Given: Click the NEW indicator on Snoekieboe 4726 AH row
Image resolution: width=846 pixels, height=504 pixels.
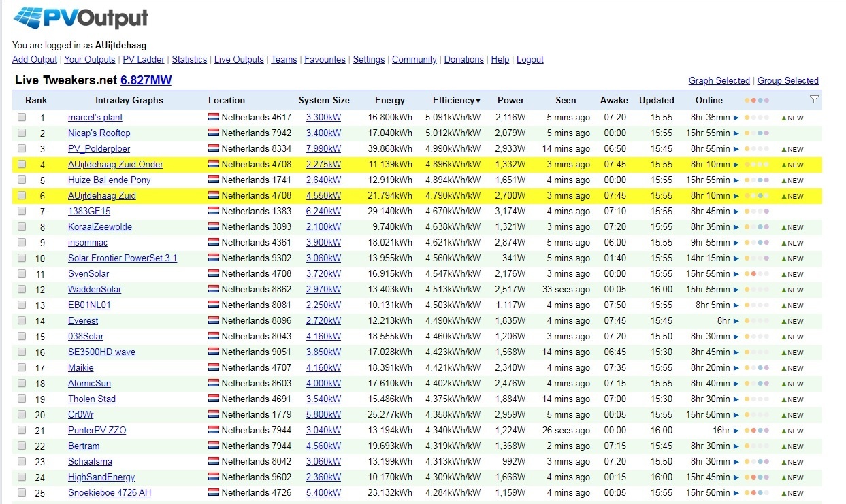Looking at the screenshot, I should pos(792,493).
